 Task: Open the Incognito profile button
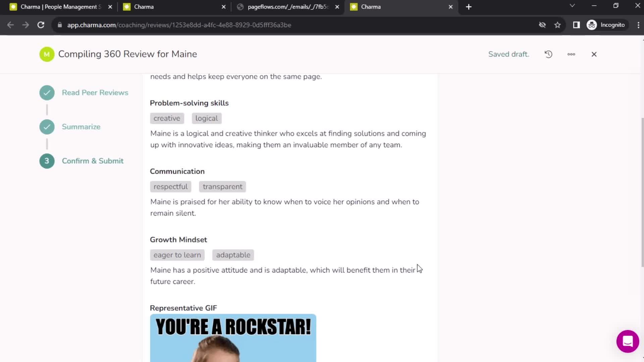[606, 25]
